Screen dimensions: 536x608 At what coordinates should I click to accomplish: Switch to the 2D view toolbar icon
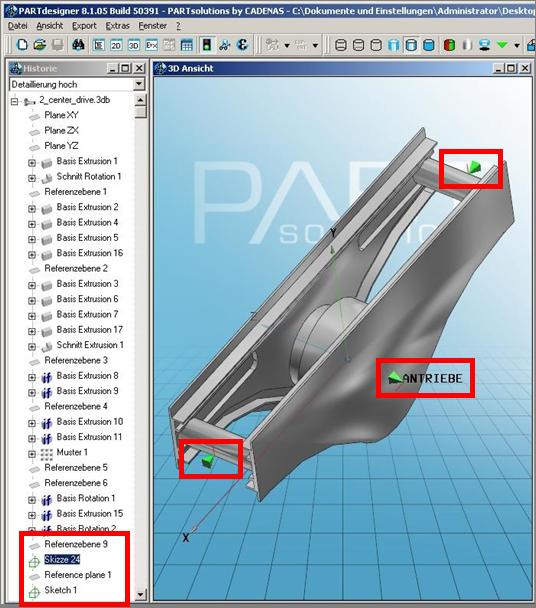(x=116, y=45)
